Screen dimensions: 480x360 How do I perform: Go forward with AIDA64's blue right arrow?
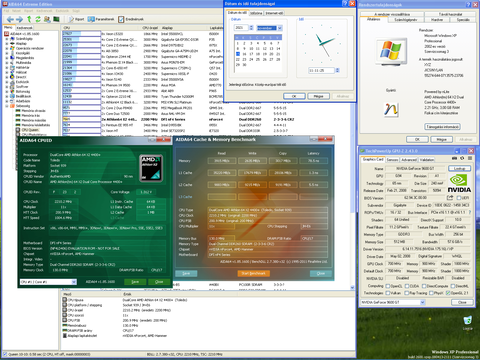pos(19,19)
